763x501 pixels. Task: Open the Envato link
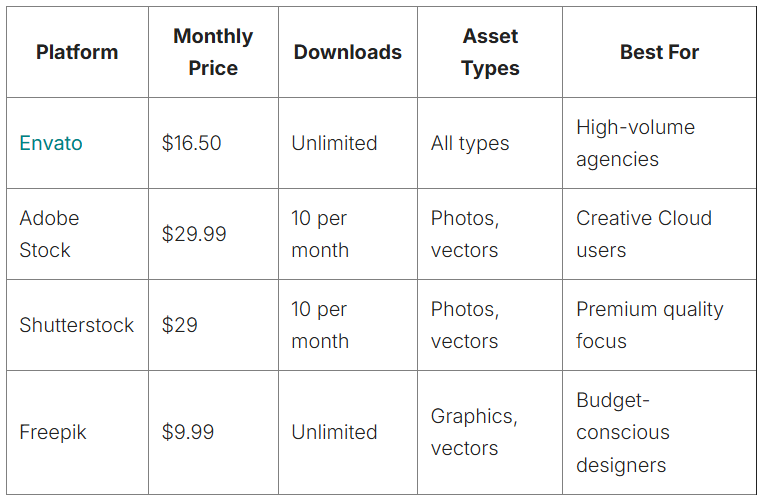coord(51,143)
